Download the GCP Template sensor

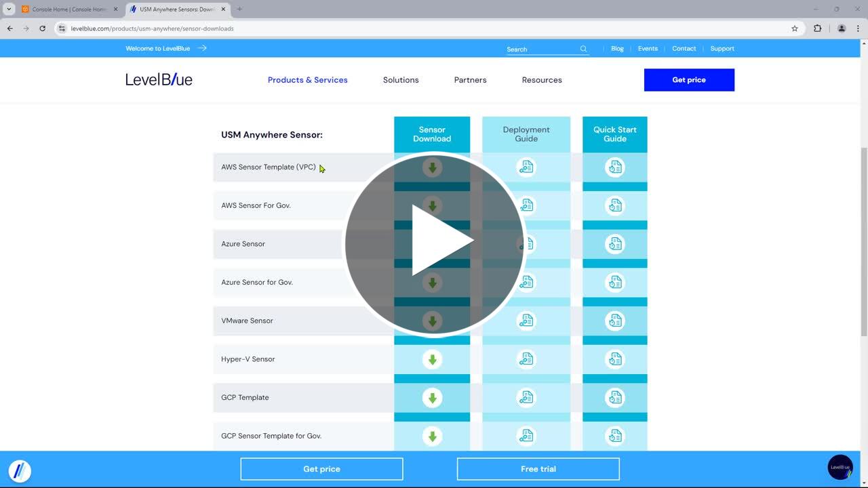432,398
